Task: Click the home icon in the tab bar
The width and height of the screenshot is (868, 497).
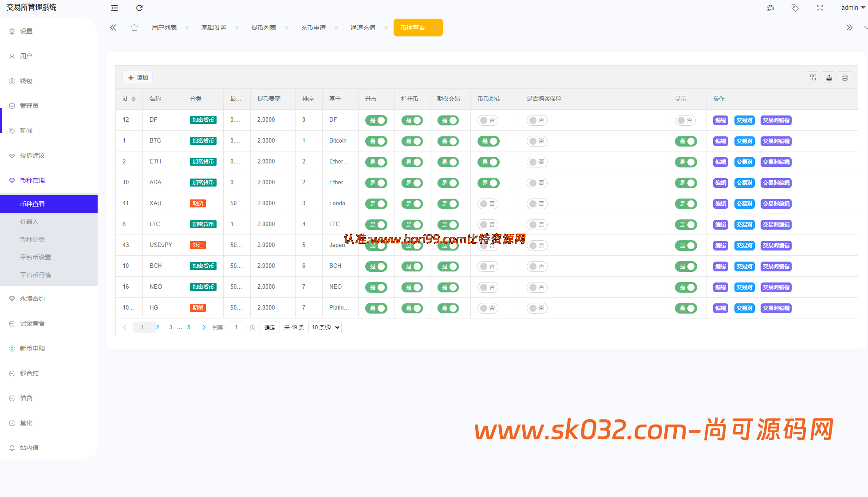Action: tap(134, 27)
